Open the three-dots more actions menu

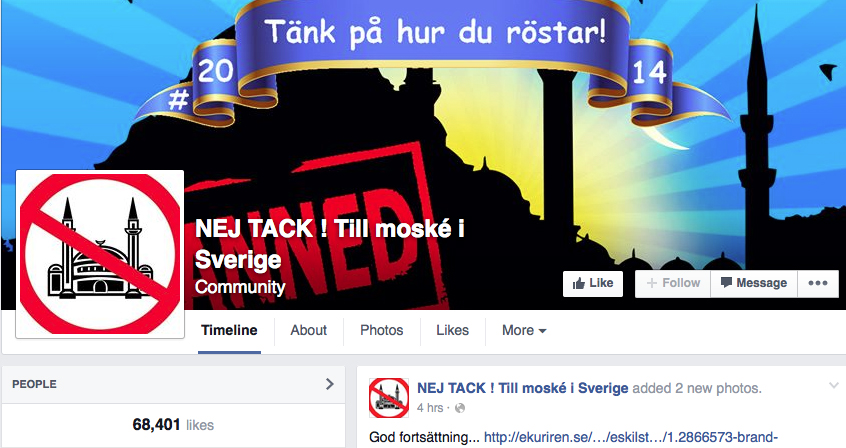coord(818,283)
